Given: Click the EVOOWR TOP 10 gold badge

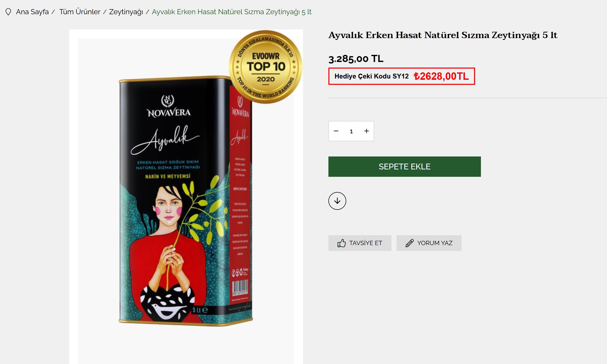Looking at the screenshot, I should tap(266, 67).
